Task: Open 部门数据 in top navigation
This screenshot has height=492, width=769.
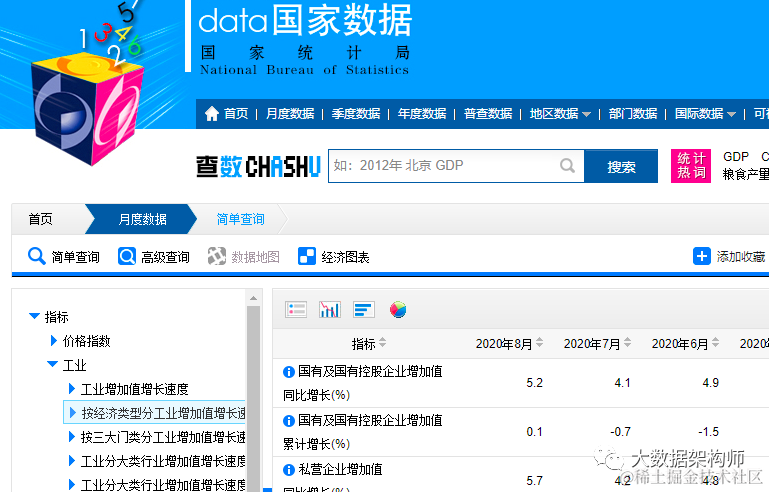Action: [x=633, y=114]
